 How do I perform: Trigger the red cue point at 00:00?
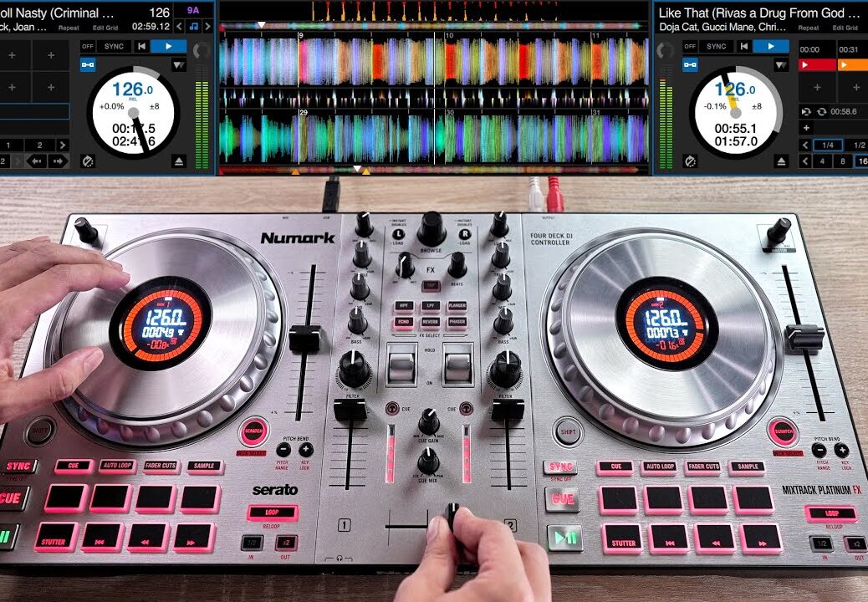click(816, 65)
